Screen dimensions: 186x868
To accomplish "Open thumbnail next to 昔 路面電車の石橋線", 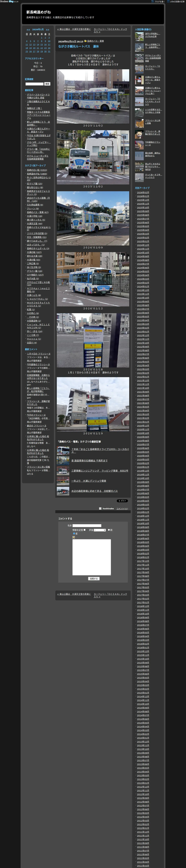I will (63, 461).
